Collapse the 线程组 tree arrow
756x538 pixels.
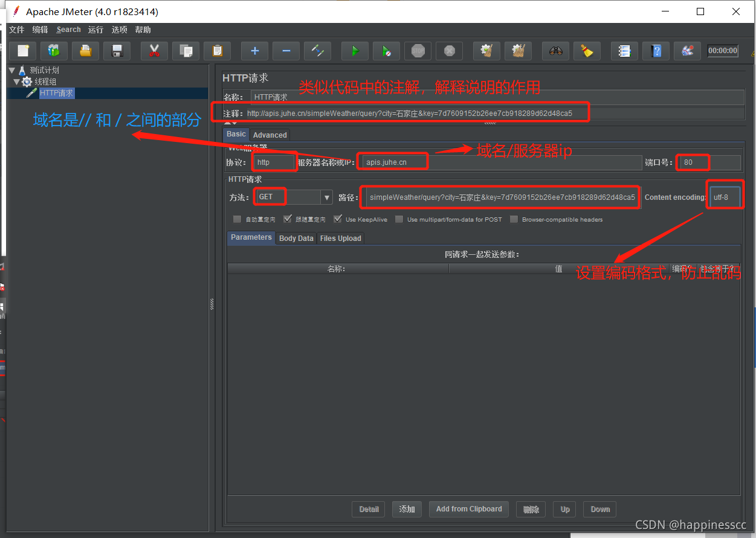pos(16,82)
